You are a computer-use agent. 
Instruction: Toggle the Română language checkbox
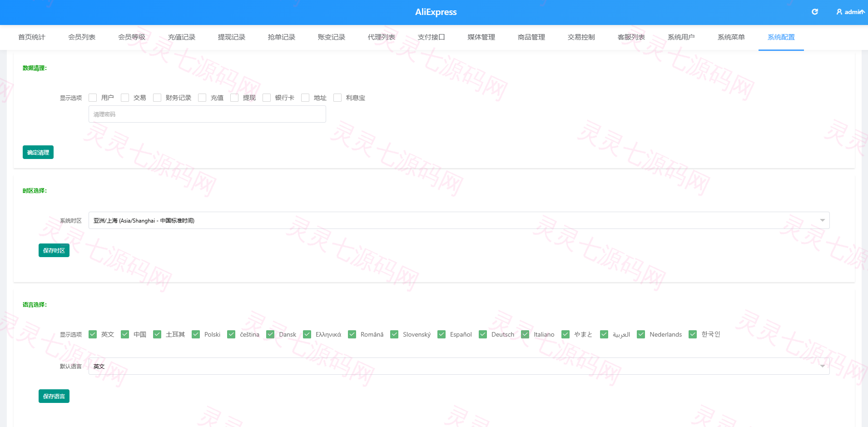(x=352, y=334)
